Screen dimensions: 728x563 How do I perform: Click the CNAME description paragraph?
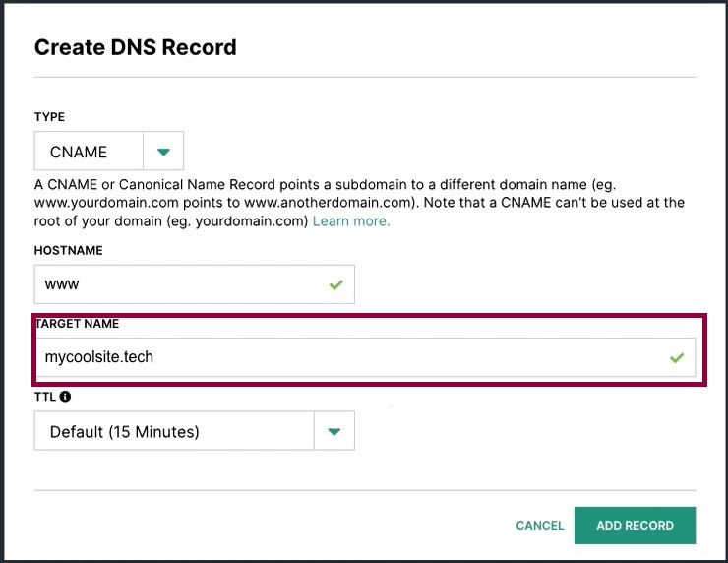(359, 203)
